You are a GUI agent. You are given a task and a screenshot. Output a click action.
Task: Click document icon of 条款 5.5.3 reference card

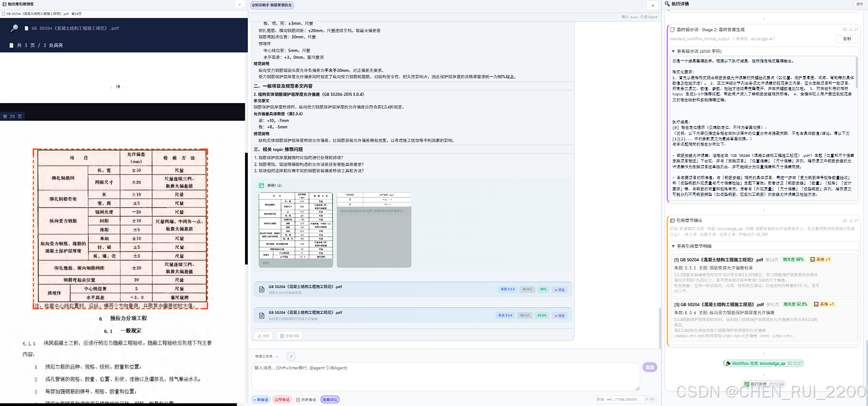click(262, 289)
